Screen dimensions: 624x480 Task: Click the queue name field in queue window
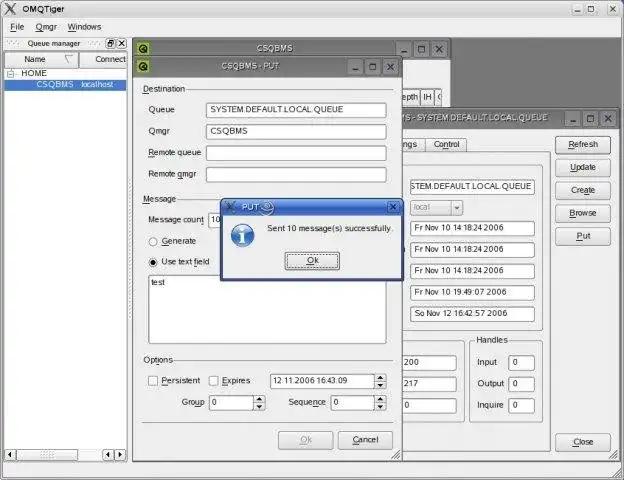472,187
